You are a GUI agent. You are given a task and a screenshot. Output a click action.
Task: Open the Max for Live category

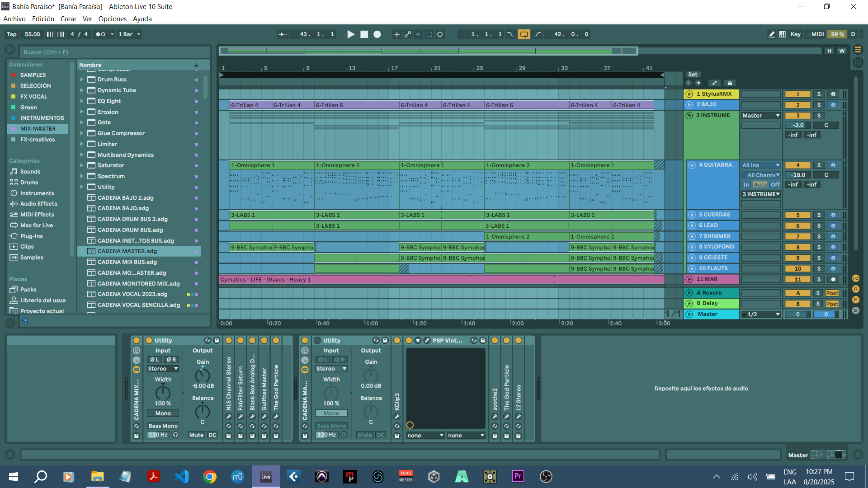pyautogui.click(x=36, y=225)
